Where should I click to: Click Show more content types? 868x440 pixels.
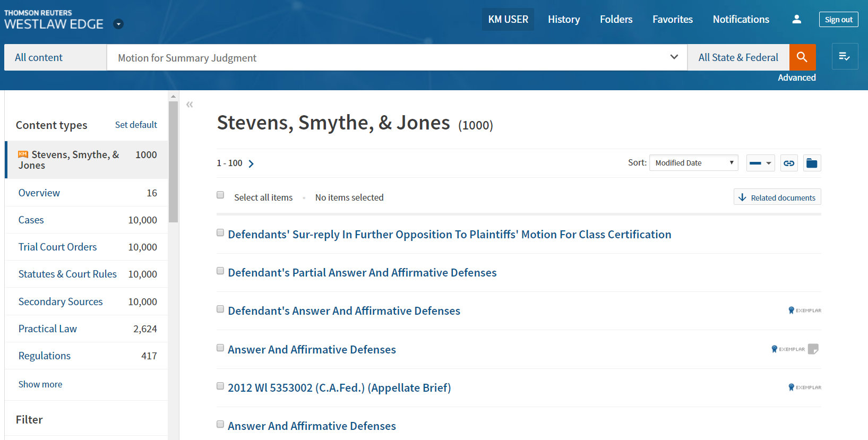click(40, 384)
